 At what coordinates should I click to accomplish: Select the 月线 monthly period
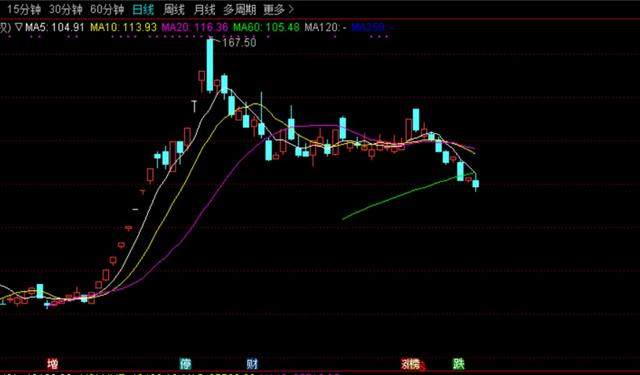click(x=204, y=9)
